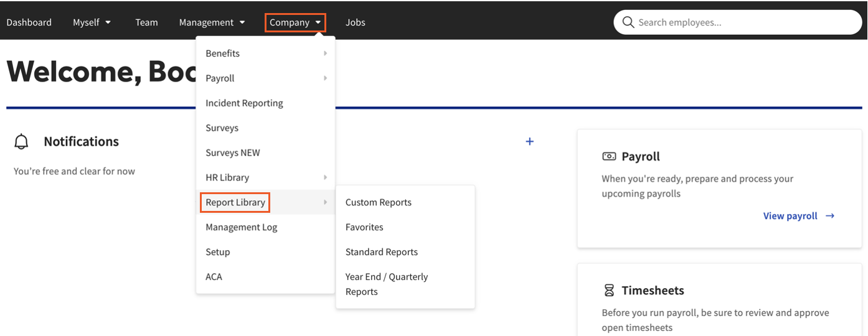The width and height of the screenshot is (868, 336).
Task: Click the magnifying glass search icon
Action: coord(628,22)
